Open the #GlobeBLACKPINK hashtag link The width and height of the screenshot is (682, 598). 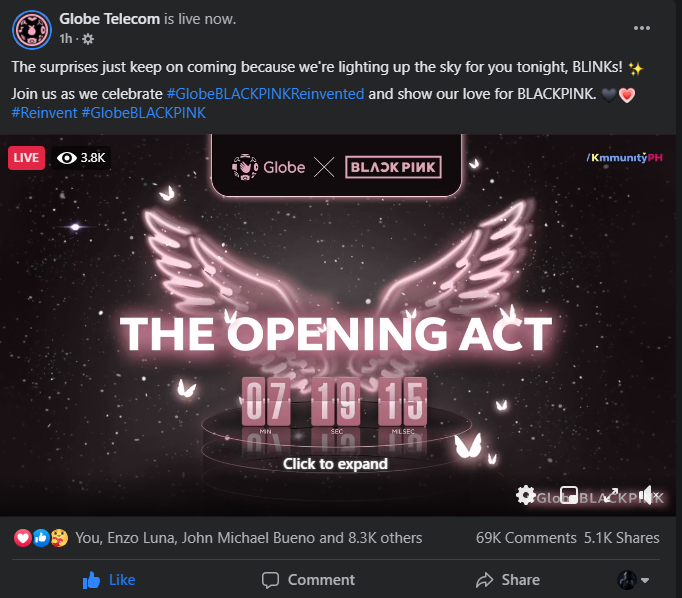(x=144, y=113)
